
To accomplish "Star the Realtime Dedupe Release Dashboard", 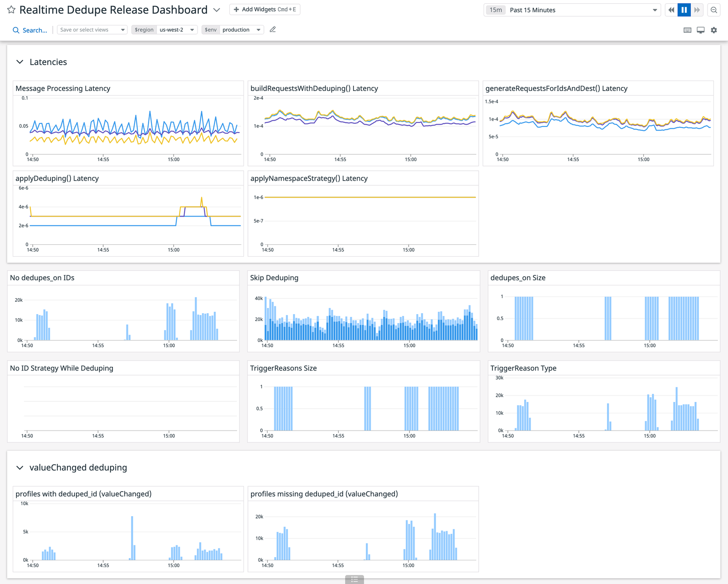I will point(11,10).
